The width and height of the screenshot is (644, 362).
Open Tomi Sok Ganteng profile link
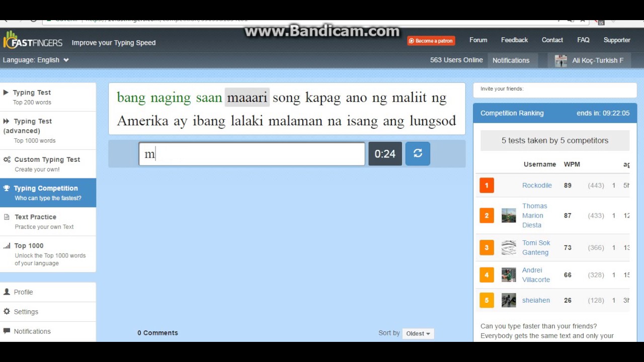(536, 247)
